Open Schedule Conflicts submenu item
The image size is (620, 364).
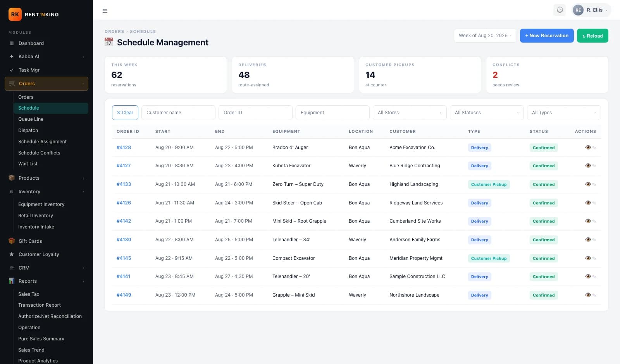51,153
